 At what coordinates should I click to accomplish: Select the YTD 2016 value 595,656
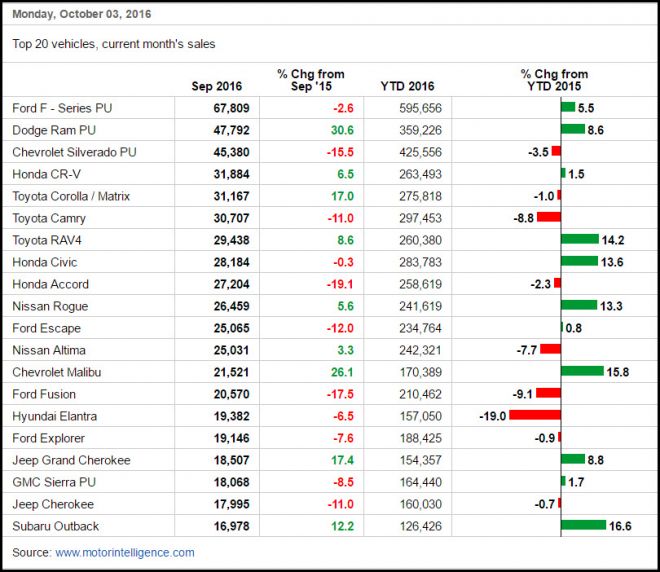[x=420, y=108]
